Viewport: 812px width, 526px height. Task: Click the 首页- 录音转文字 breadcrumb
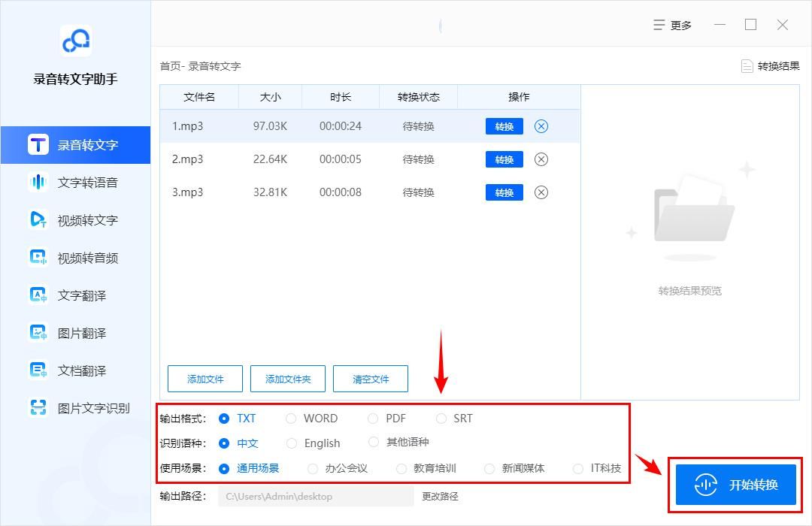coord(201,66)
